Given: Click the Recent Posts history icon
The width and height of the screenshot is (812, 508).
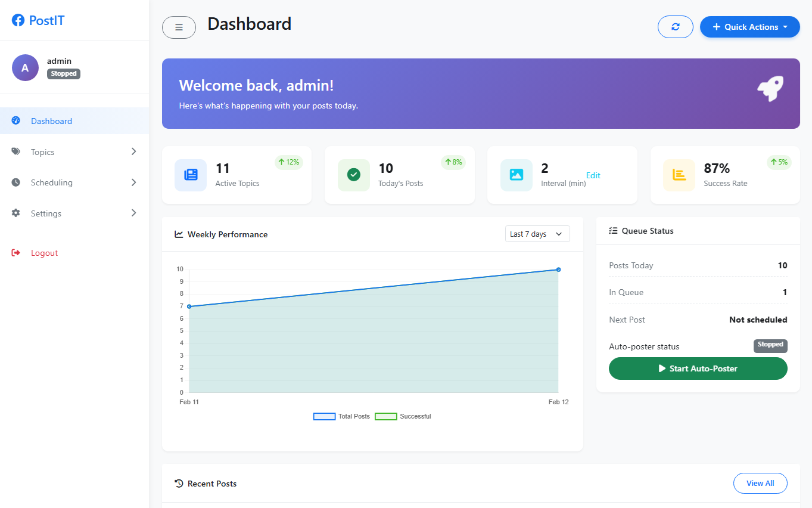Looking at the screenshot, I should (179, 483).
